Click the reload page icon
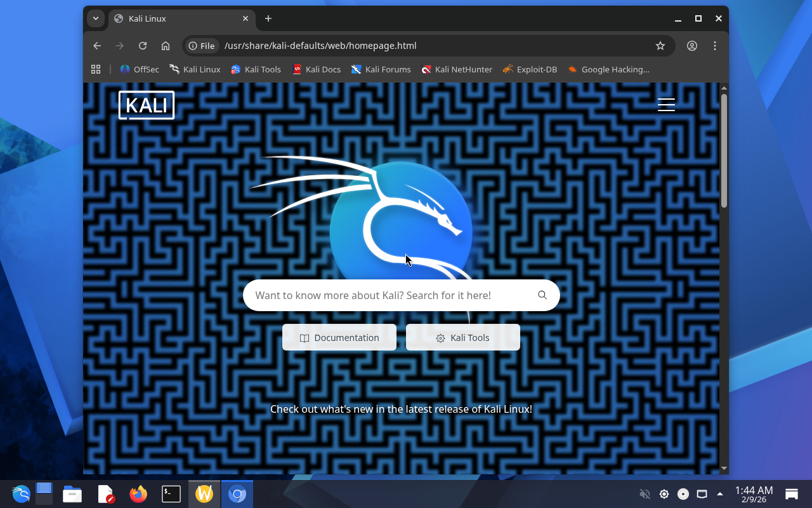This screenshot has width=812, height=508. pyautogui.click(x=143, y=46)
